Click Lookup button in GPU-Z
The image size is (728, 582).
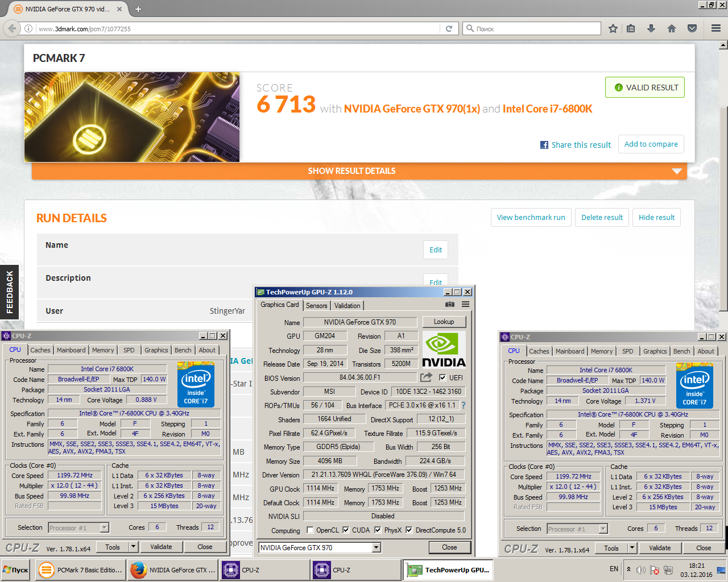[x=444, y=322]
